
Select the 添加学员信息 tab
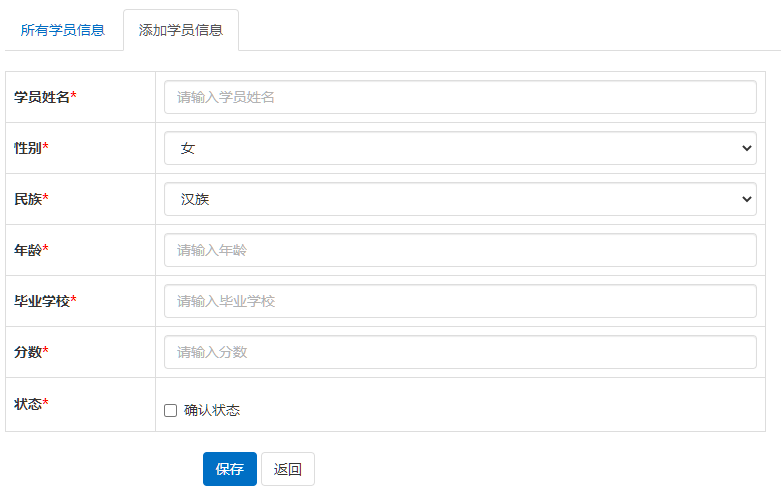181,30
